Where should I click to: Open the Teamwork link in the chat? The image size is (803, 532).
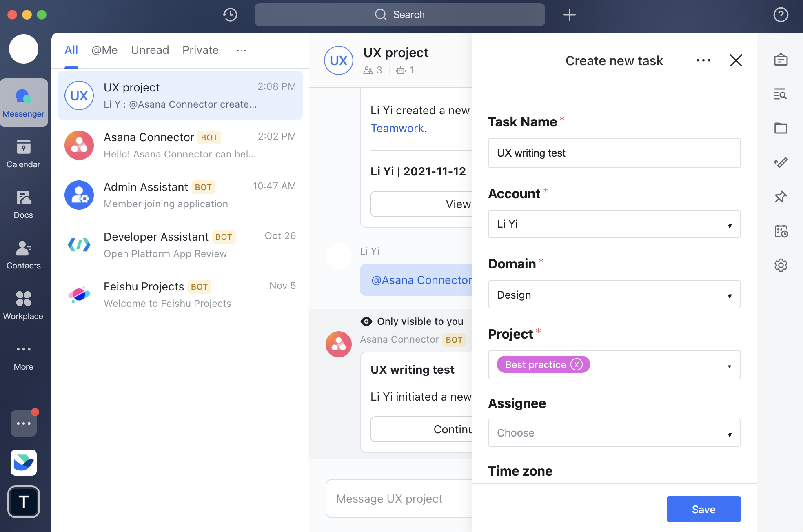pyautogui.click(x=396, y=128)
